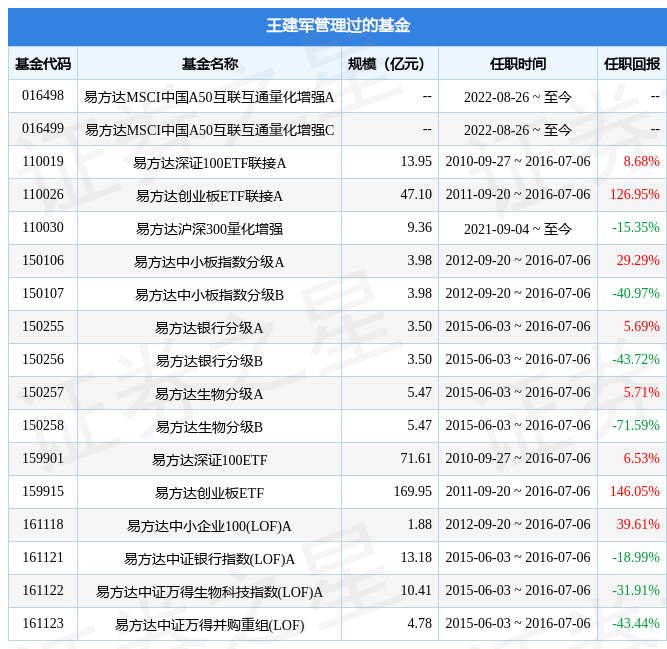Screen dimensions: 667x649
Task: Click the return value 5.69%
Action: click(x=641, y=326)
